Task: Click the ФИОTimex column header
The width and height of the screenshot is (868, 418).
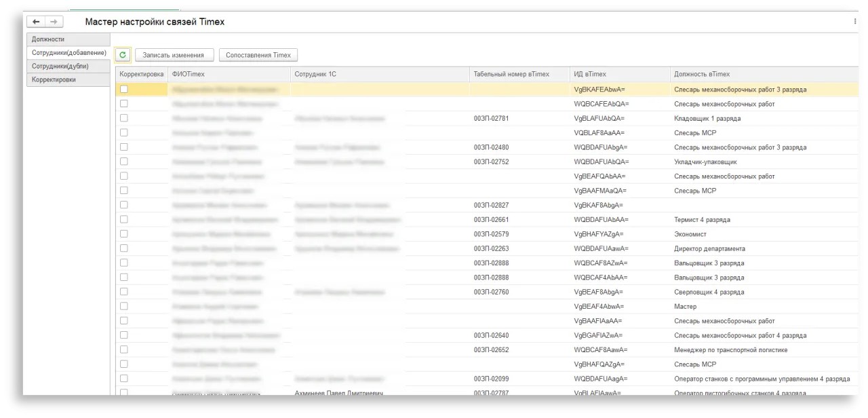Action: 189,74
